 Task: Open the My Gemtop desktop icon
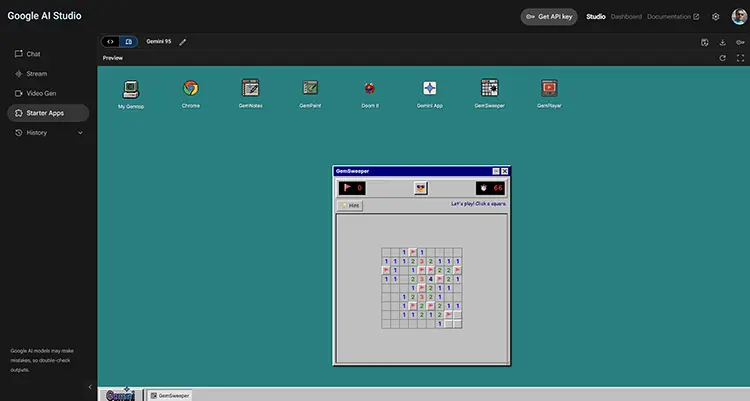point(131,94)
